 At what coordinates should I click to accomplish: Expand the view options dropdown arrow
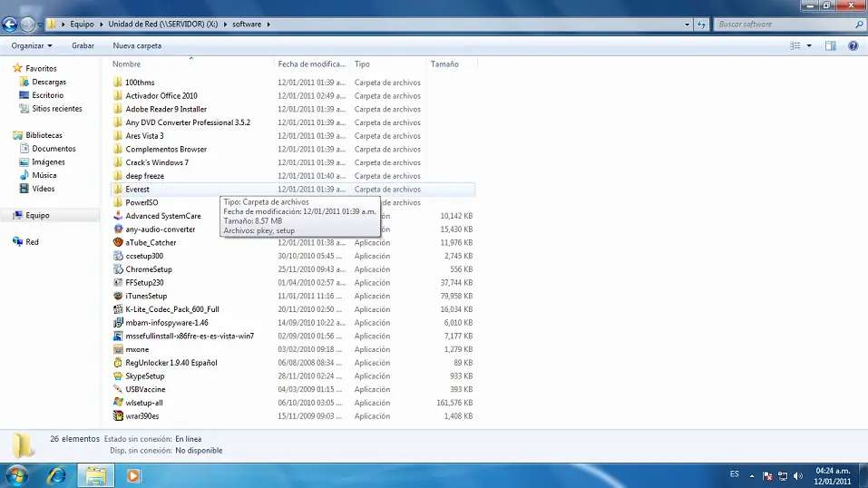(x=809, y=45)
